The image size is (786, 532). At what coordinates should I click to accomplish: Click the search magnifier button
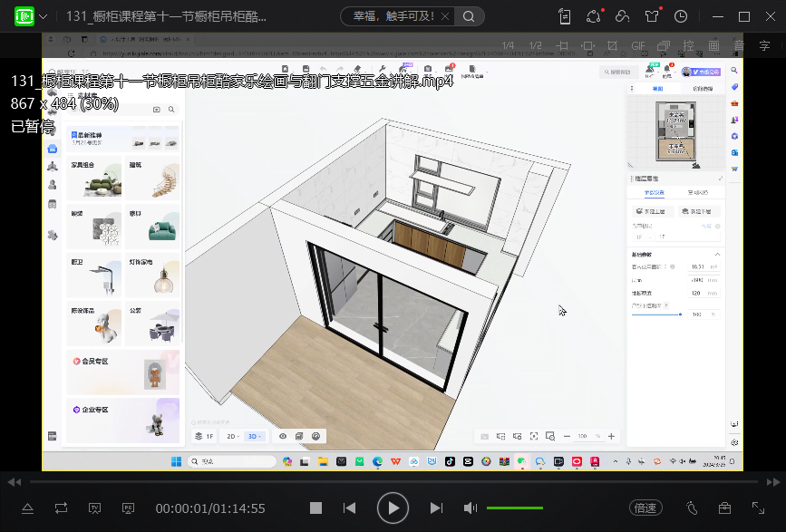(x=469, y=16)
